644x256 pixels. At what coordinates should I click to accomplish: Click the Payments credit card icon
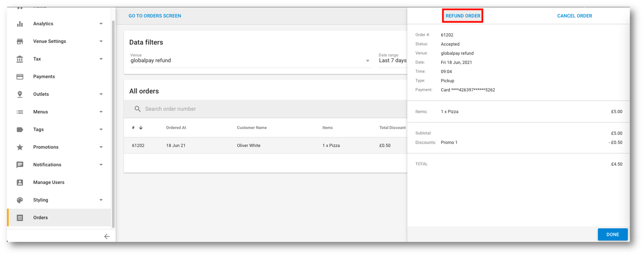[20, 77]
